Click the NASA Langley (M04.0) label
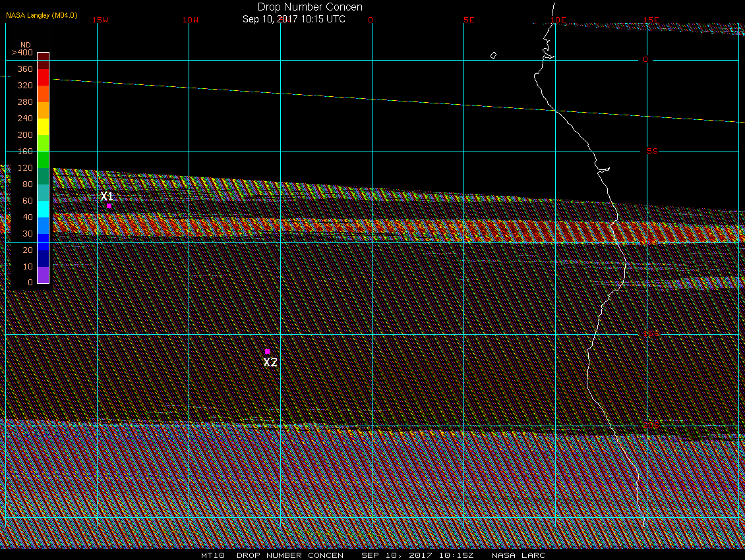 click(x=42, y=15)
